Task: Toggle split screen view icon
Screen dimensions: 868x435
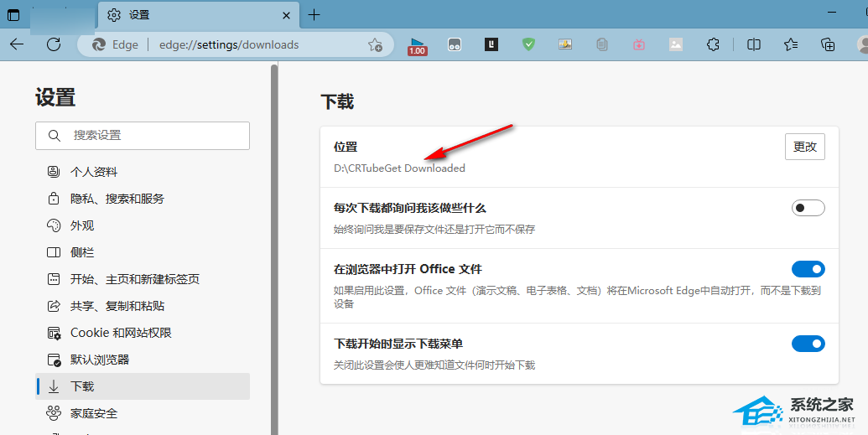Action: pyautogui.click(x=754, y=44)
